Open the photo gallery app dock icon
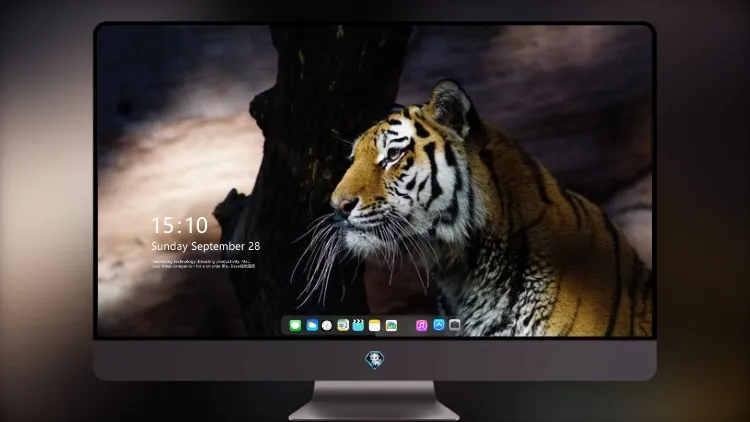Screen dimensions: 750x422 [x=391, y=325]
